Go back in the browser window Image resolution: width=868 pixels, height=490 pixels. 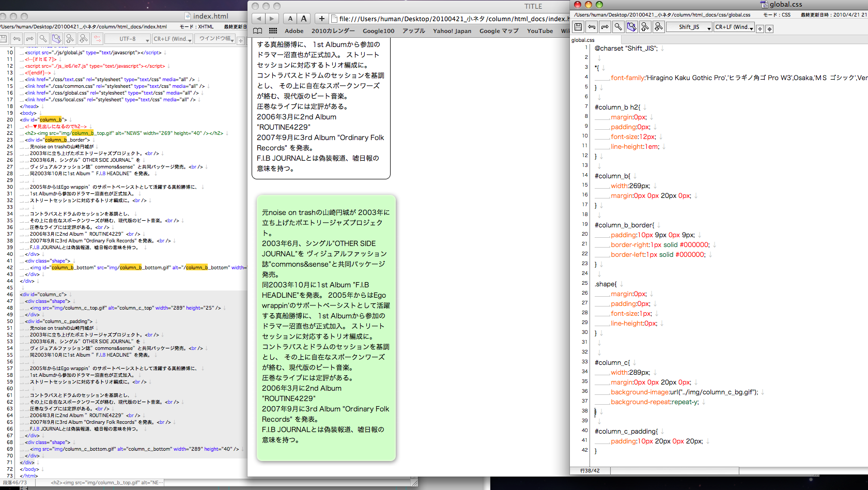(258, 19)
